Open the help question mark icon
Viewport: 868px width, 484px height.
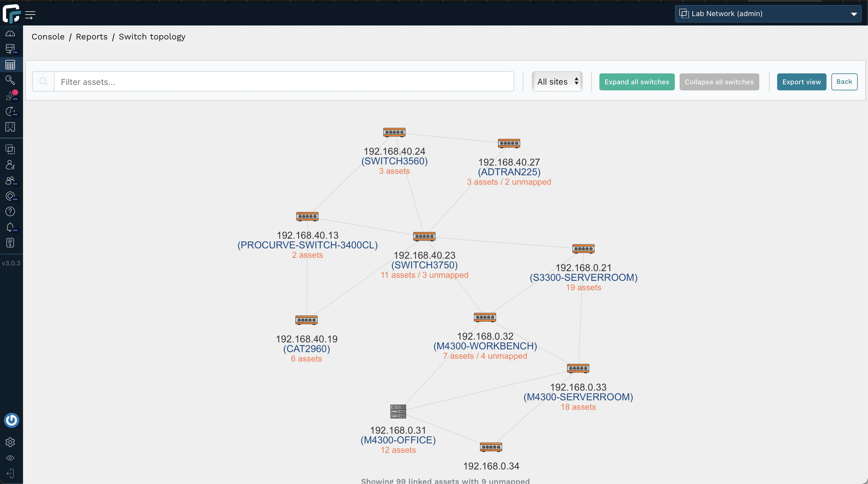pyautogui.click(x=10, y=211)
